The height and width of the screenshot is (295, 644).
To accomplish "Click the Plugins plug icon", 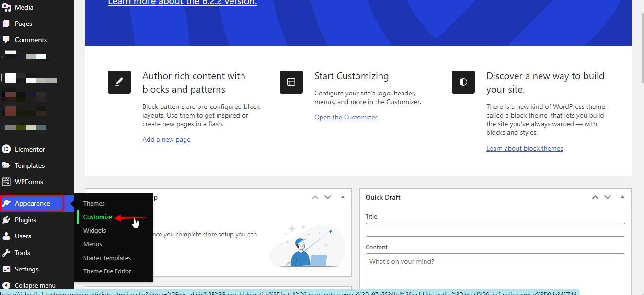I will pyautogui.click(x=6, y=220).
